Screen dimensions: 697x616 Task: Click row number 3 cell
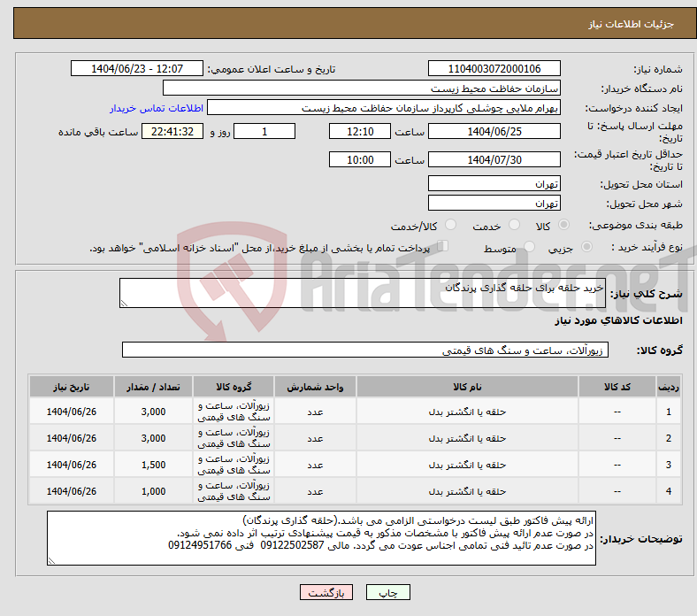pos(668,465)
